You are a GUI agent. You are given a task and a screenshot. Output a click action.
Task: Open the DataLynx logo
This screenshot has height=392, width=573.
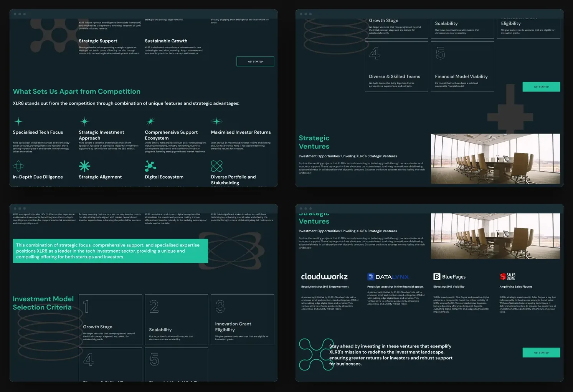[x=388, y=277]
